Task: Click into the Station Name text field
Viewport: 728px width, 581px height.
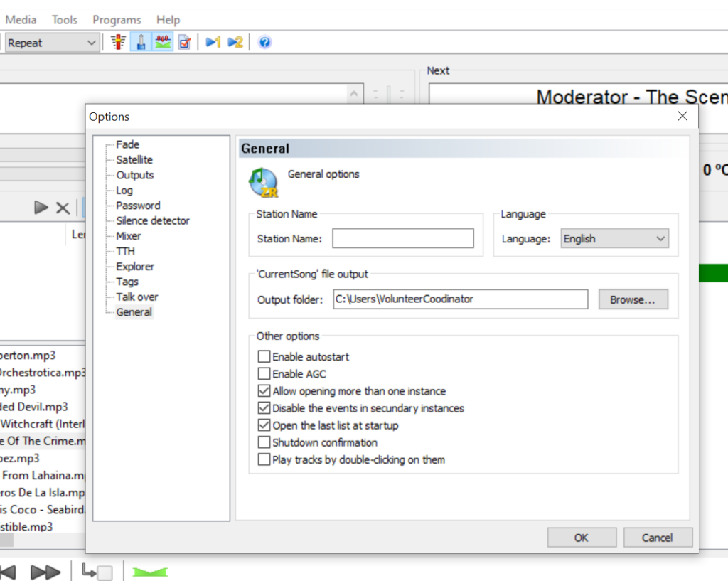Action: [402, 239]
